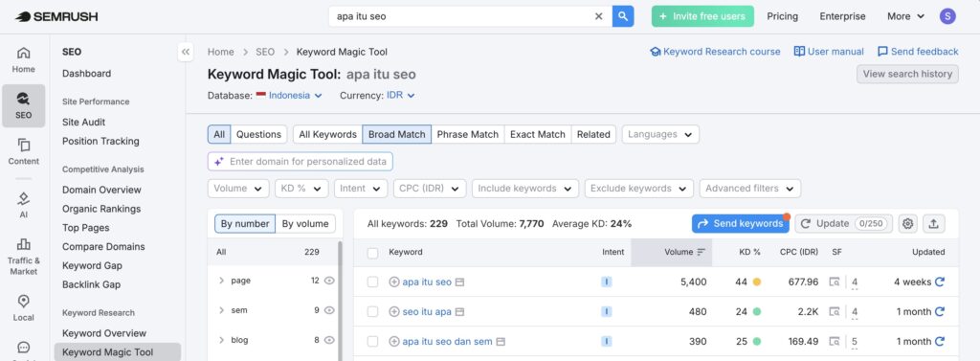This screenshot has width=980, height=361.
Task: Select the 'By volume' toggle
Action: (x=305, y=223)
